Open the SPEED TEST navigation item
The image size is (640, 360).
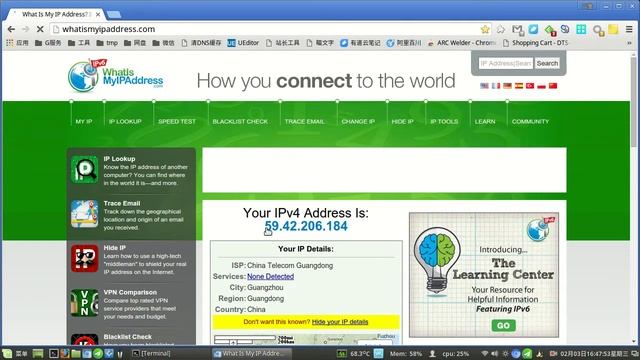tap(177, 121)
